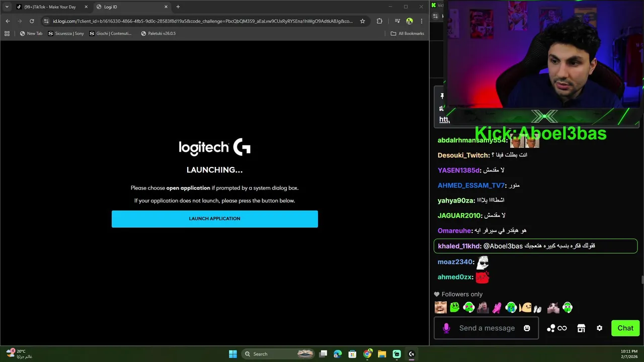The height and width of the screenshot is (362, 644).
Task: Open the media control icon in toolbar
Action: coord(397,21)
